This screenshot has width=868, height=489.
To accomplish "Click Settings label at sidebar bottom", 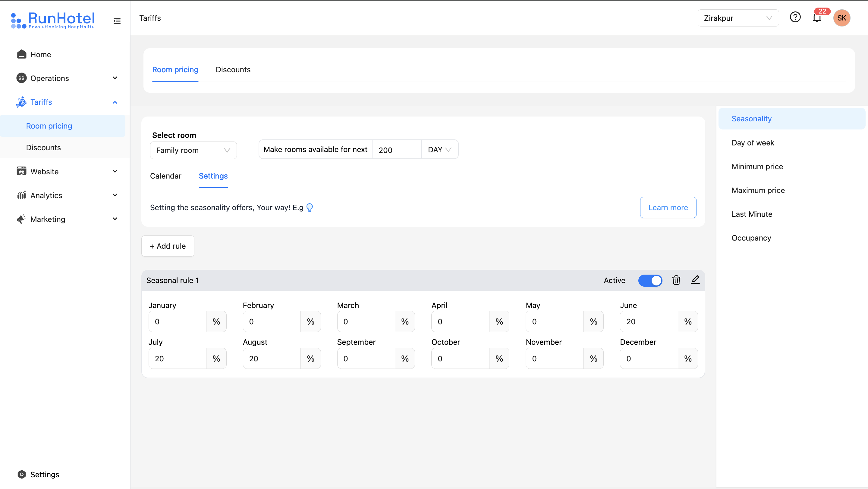I will pyautogui.click(x=45, y=475).
